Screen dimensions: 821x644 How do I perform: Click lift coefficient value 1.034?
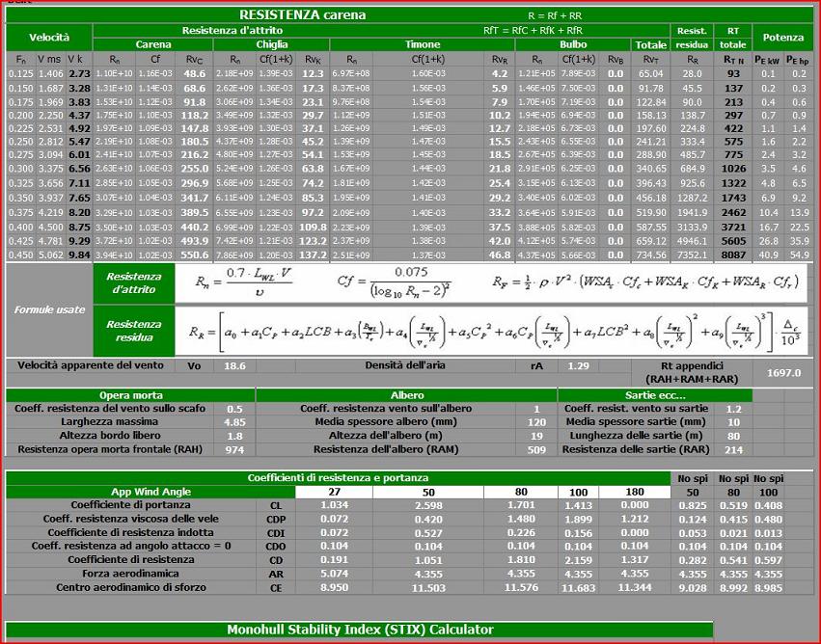coord(334,505)
